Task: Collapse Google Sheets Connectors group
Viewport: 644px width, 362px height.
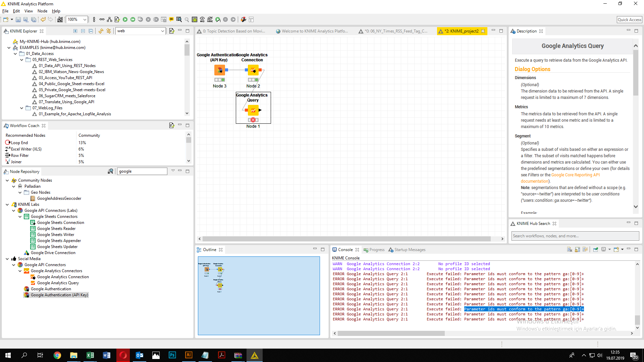Action: click(x=20, y=217)
